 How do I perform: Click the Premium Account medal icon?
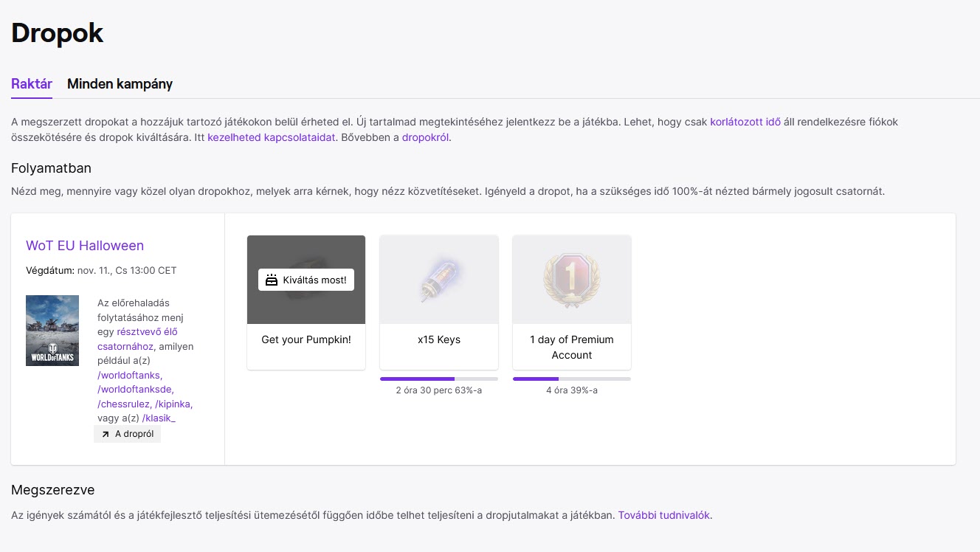tap(572, 280)
